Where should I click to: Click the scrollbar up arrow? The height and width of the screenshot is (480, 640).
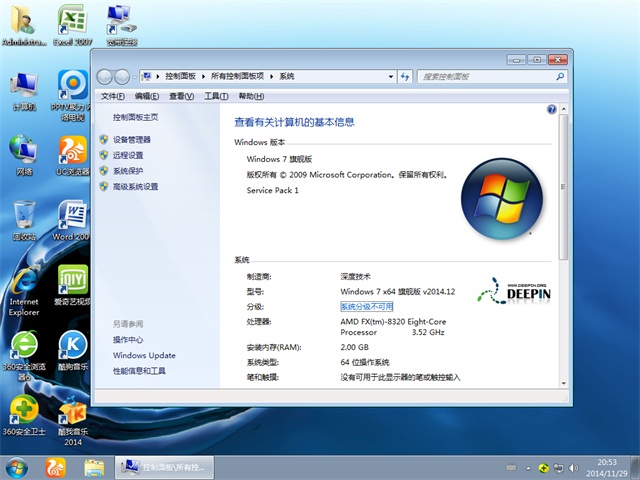563,109
